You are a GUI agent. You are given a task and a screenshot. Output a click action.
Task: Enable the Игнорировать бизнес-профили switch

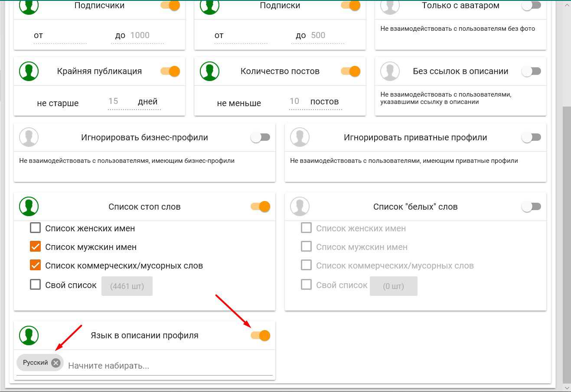point(261,138)
